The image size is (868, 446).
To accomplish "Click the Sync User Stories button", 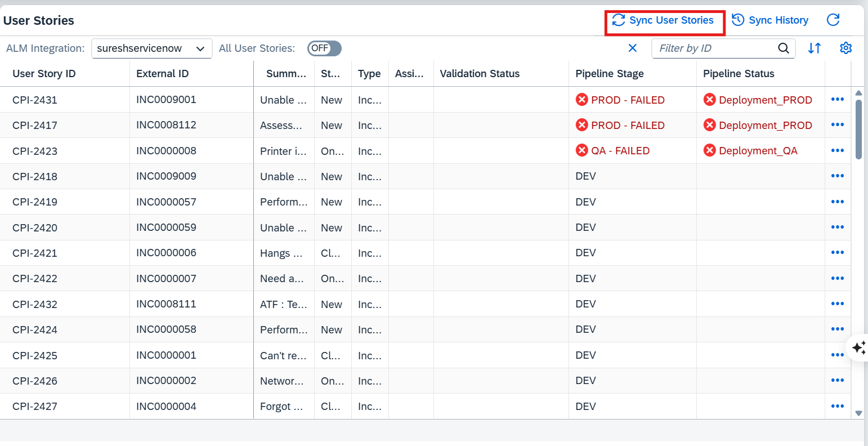I will point(664,21).
